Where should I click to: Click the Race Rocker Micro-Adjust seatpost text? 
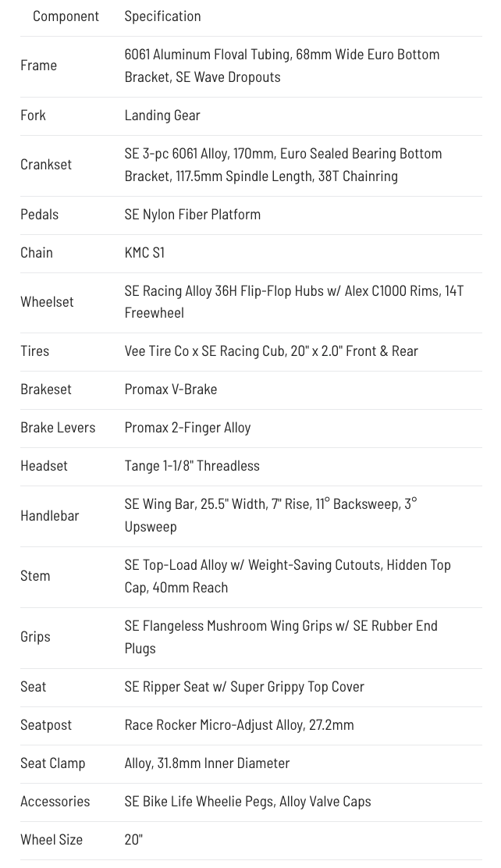[239, 725]
